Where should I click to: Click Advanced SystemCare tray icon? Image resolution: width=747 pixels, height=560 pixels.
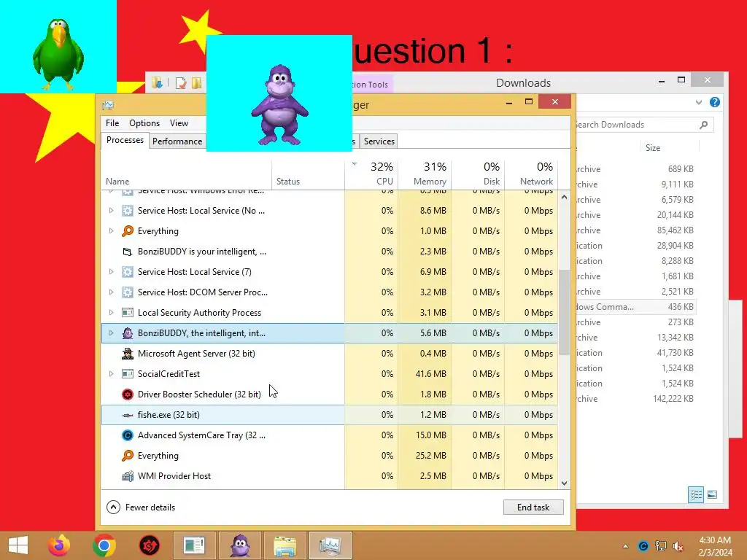coord(643,546)
